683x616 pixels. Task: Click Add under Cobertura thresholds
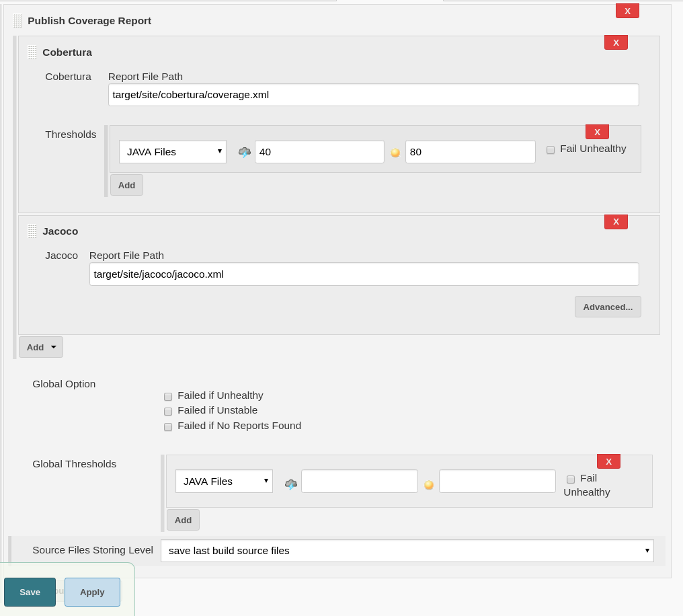pyautogui.click(x=127, y=185)
